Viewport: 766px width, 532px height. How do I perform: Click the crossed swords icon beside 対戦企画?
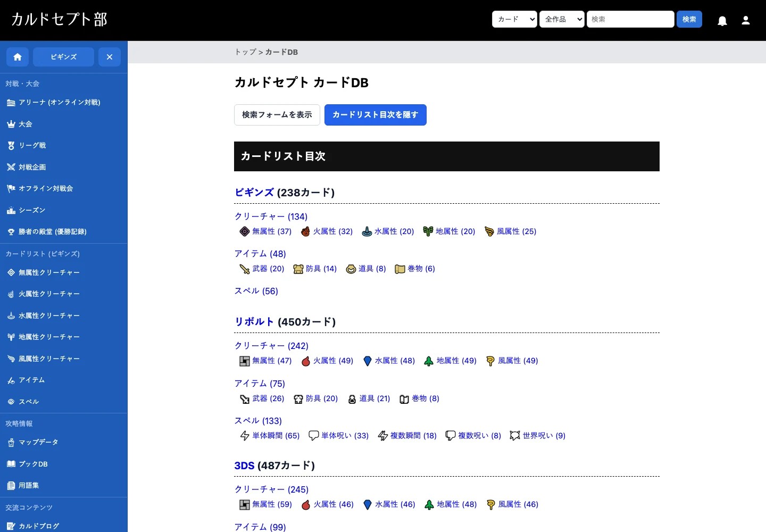tap(11, 167)
